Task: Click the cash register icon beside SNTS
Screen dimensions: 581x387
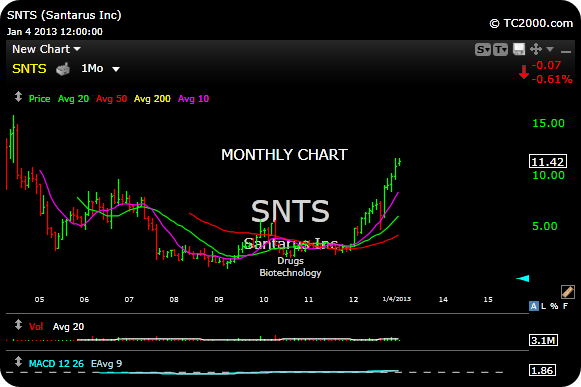Action: (x=63, y=69)
